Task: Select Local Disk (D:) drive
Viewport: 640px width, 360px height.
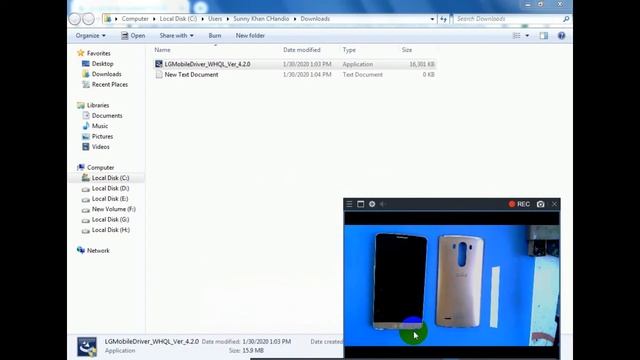Action: coord(110,189)
